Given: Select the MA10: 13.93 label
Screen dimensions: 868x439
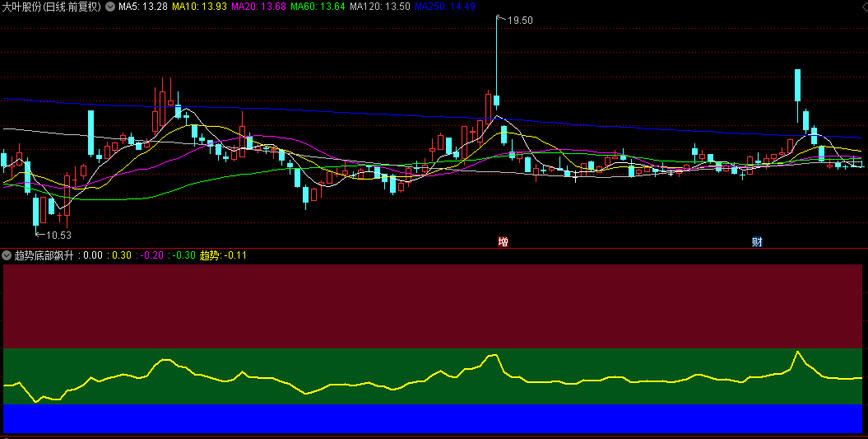Looking at the screenshot, I should click(x=199, y=7).
